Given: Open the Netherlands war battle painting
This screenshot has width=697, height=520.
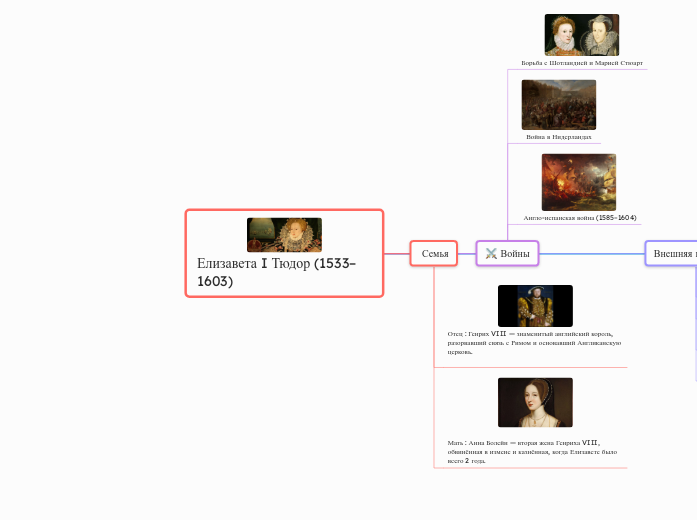Looking at the screenshot, I should click(559, 105).
